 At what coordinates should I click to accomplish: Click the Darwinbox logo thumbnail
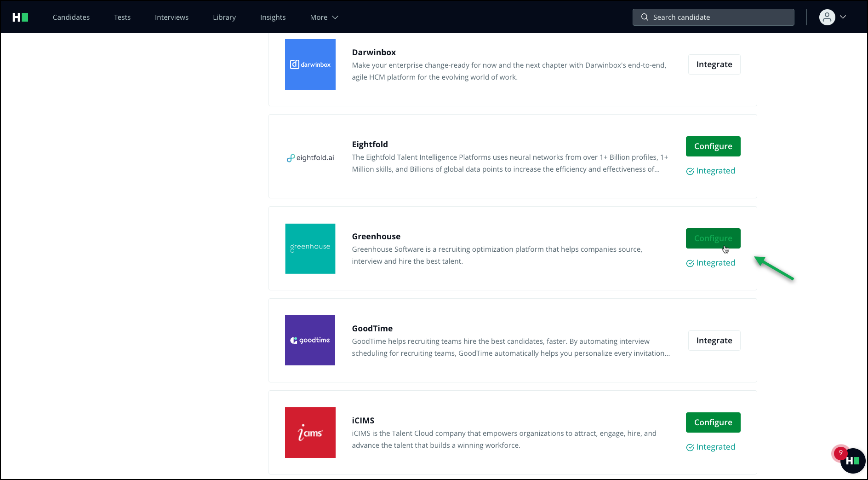[310, 64]
